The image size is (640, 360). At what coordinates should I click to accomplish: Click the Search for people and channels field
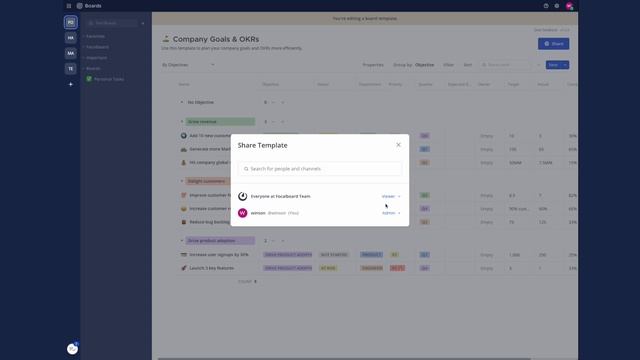click(x=320, y=169)
